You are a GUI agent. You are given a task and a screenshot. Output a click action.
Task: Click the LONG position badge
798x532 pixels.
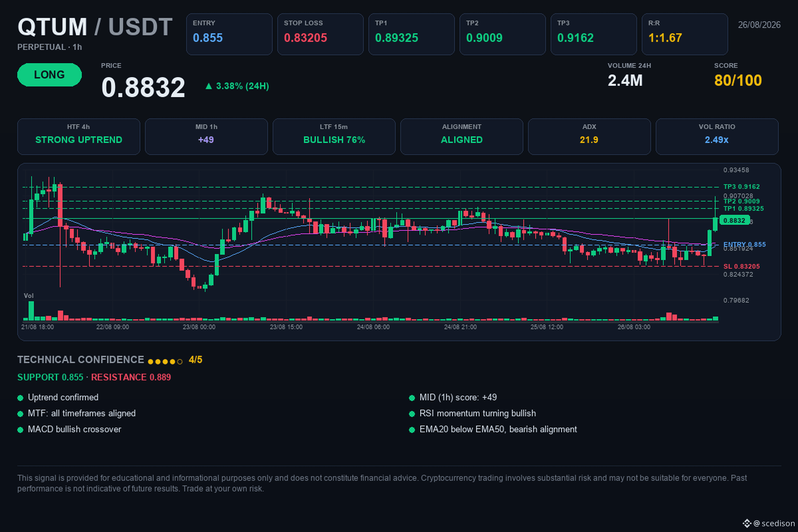pos(50,74)
